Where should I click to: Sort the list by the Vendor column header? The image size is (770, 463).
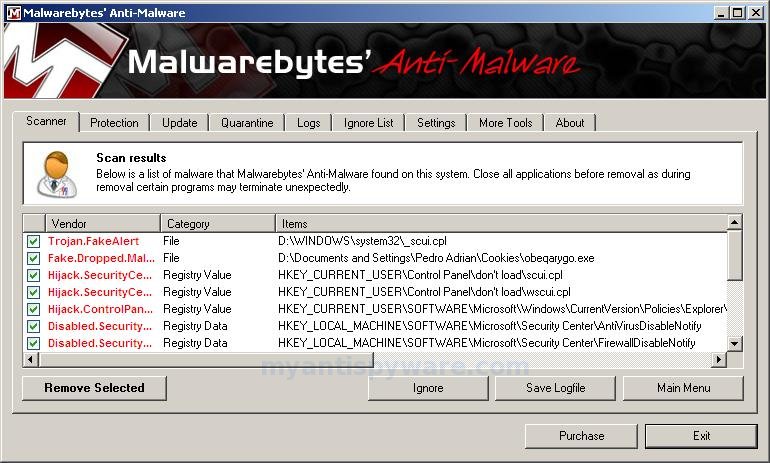(103, 223)
